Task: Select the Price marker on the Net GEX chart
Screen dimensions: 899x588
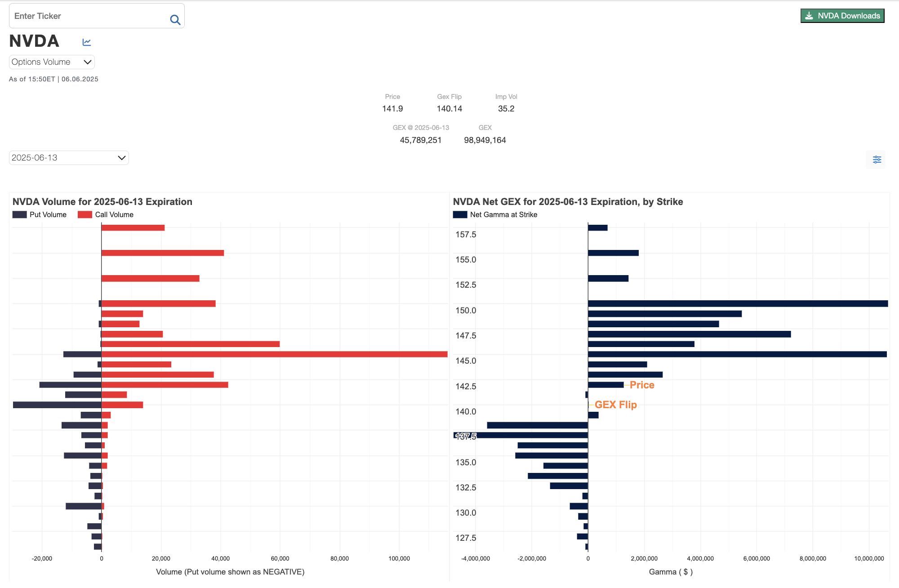Action: [642, 385]
